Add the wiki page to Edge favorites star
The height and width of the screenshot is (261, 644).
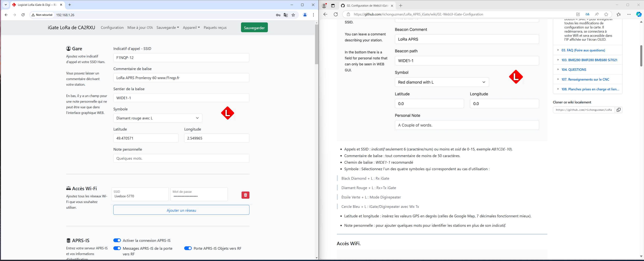[x=606, y=14]
